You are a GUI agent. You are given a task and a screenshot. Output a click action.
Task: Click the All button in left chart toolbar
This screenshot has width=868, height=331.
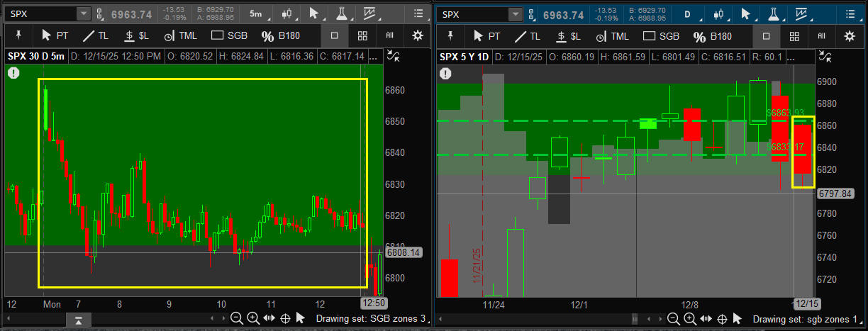pyautogui.click(x=389, y=35)
